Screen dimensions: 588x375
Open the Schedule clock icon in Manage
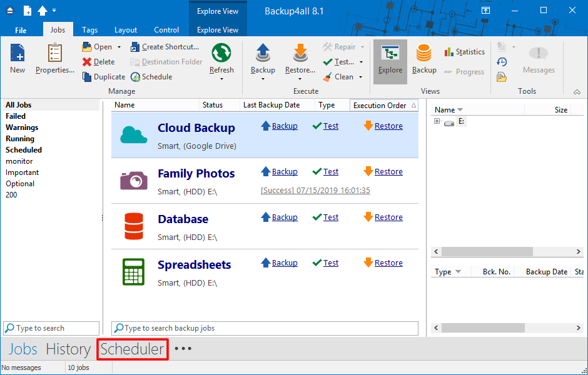(x=135, y=77)
